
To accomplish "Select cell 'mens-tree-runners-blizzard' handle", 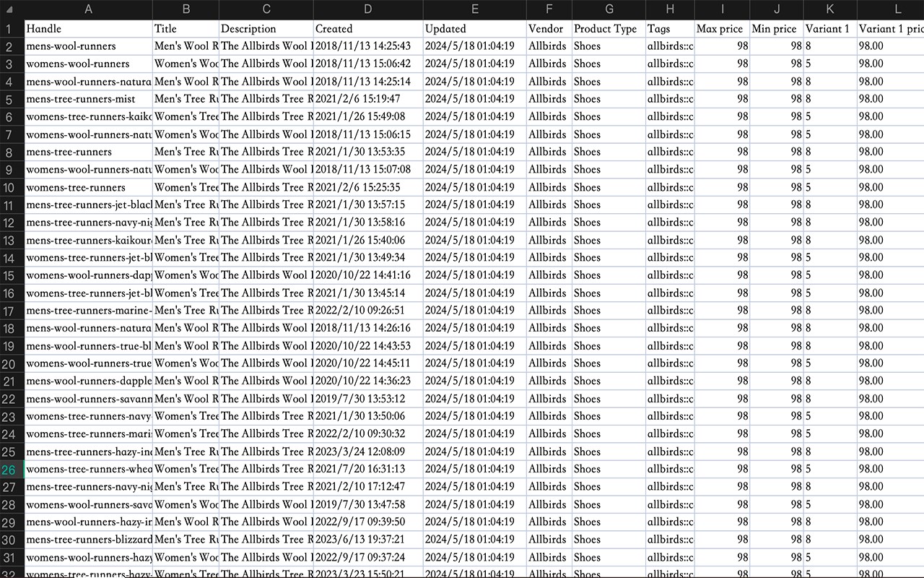I will pos(88,540).
